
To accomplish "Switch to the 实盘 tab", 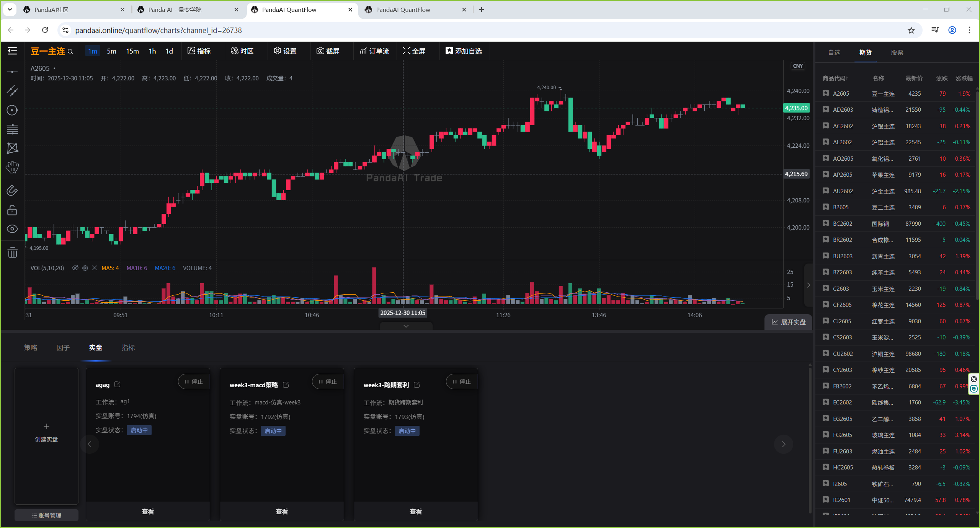I will [96, 347].
